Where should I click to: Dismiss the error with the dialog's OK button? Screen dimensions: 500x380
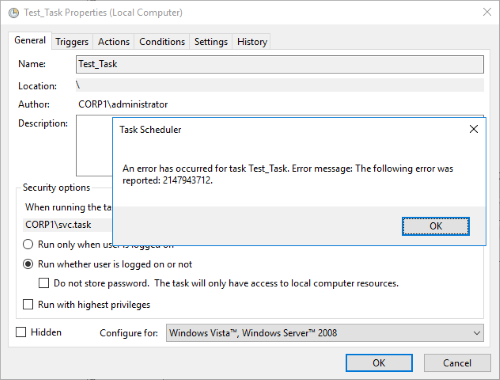pyautogui.click(x=436, y=226)
